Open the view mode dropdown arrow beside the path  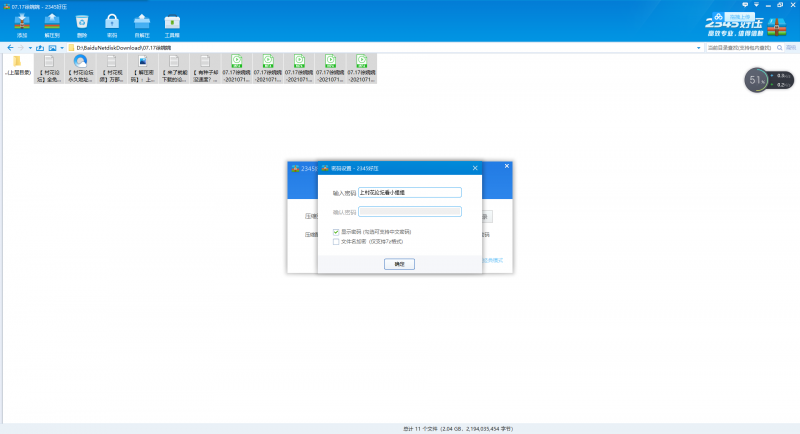[x=61, y=47]
